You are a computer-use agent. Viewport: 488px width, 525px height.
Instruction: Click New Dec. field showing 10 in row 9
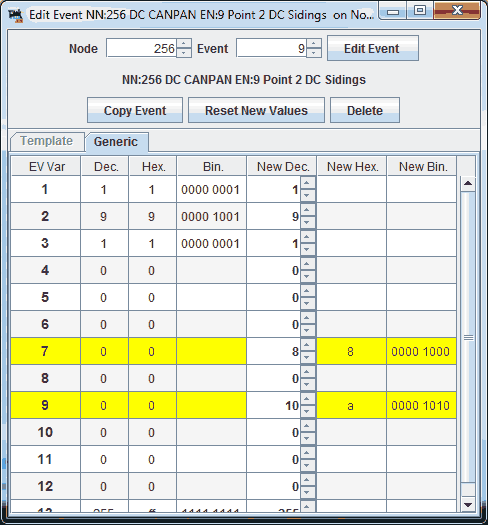(274, 405)
